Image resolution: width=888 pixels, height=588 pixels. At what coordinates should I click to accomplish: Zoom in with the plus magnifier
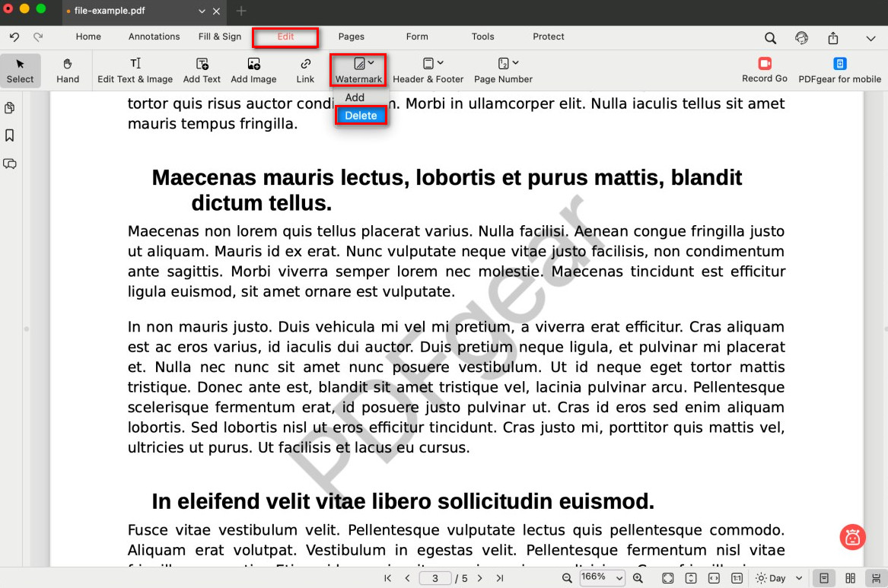click(638, 578)
